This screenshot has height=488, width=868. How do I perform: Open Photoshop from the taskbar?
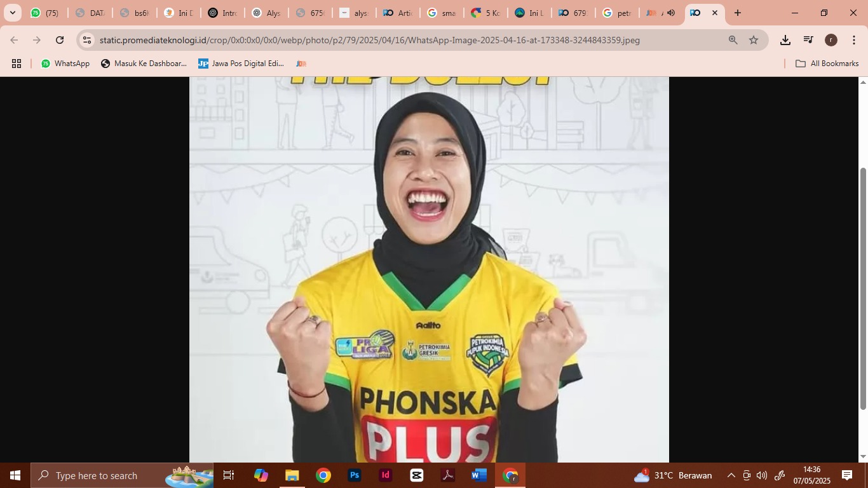click(x=355, y=475)
